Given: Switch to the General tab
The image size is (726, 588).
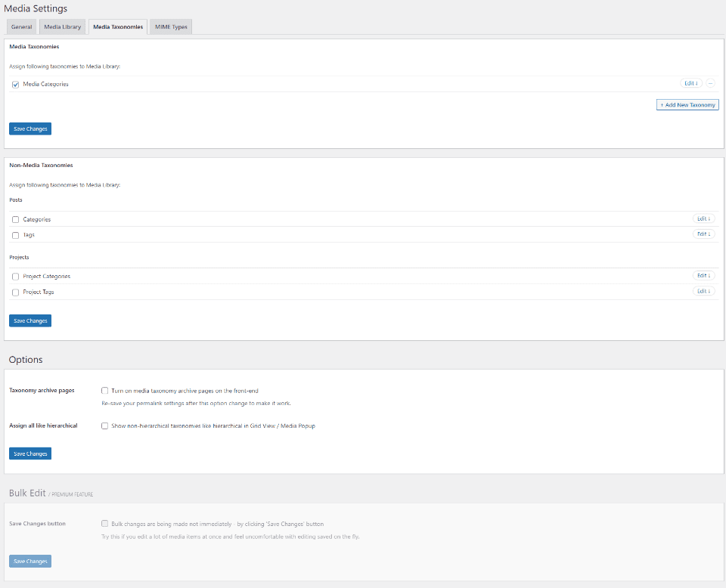Looking at the screenshot, I should click(21, 26).
